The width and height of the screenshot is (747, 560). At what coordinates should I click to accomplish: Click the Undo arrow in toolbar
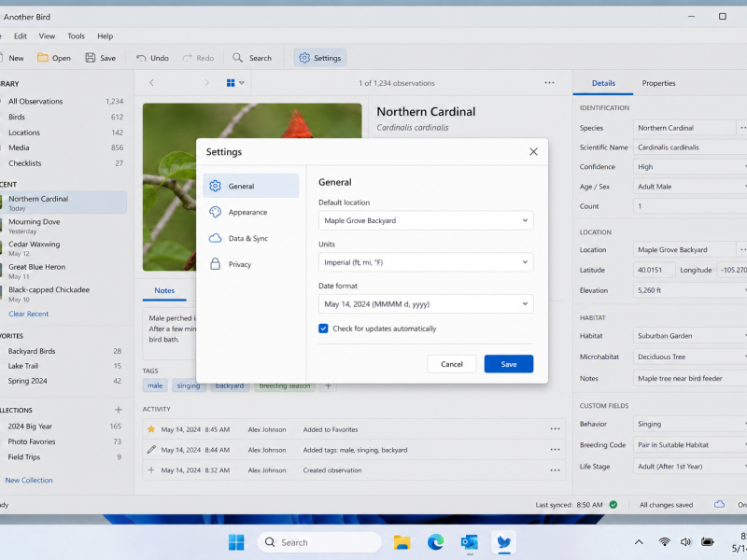(x=141, y=58)
